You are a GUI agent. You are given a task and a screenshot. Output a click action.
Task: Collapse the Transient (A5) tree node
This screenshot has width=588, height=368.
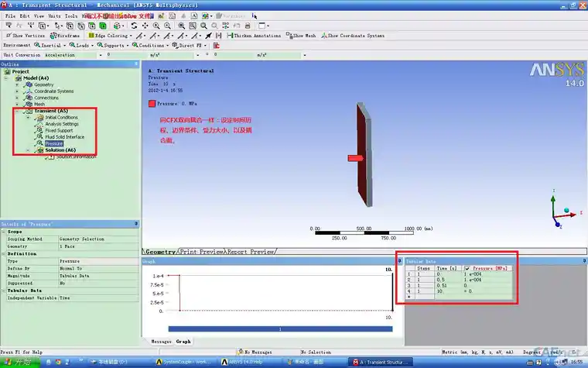(17, 111)
